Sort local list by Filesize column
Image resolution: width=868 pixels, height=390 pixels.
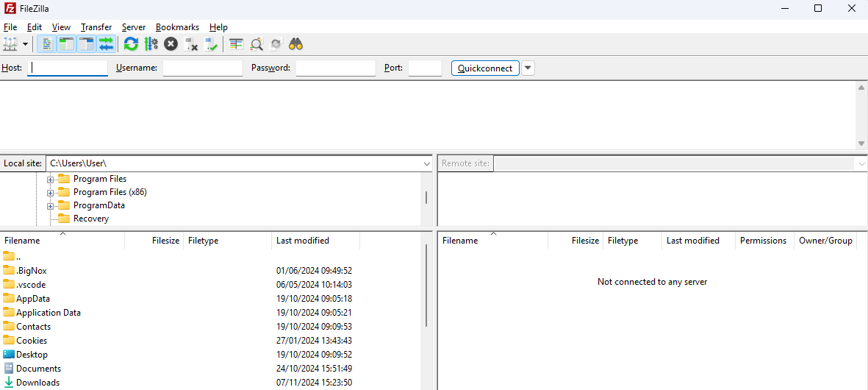click(154, 241)
